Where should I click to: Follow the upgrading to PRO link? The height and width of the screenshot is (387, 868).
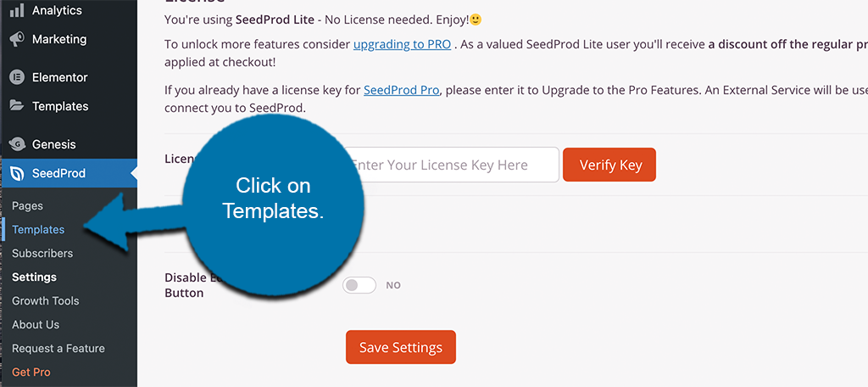coord(403,45)
